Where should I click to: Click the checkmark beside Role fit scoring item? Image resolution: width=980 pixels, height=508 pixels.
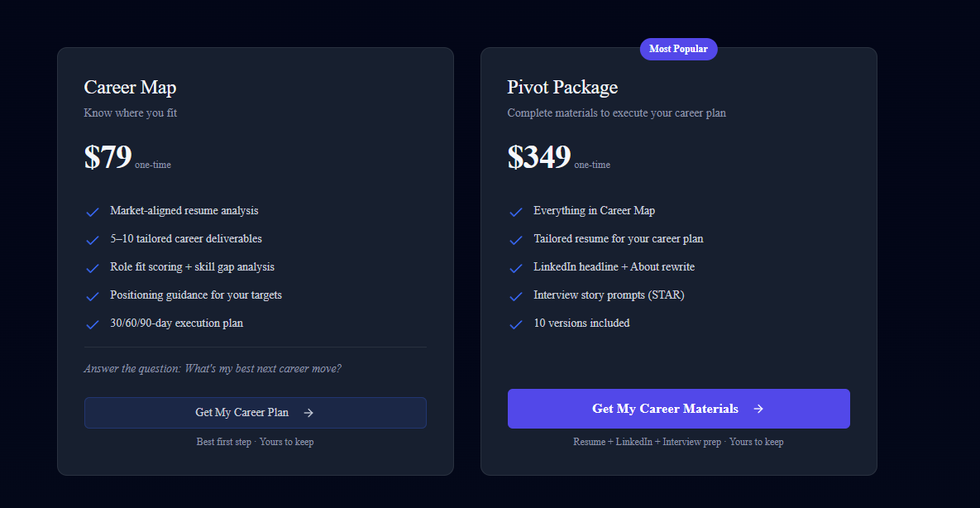pyautogui.click(x=93, y=268)
